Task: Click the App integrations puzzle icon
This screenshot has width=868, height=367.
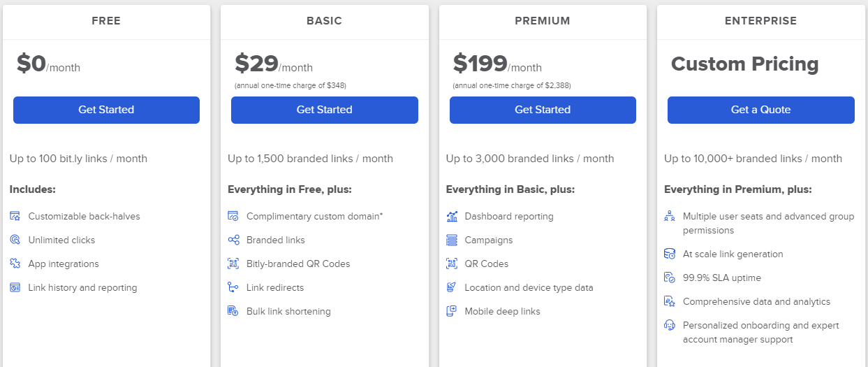Action: [15, 264]
